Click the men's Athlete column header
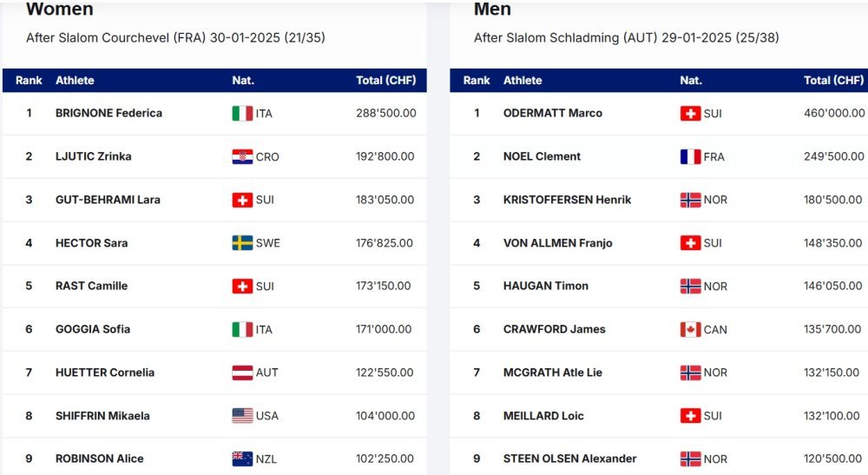Viewport: 868px width, 475px height. pyautogui.click(x=523, y=80)
